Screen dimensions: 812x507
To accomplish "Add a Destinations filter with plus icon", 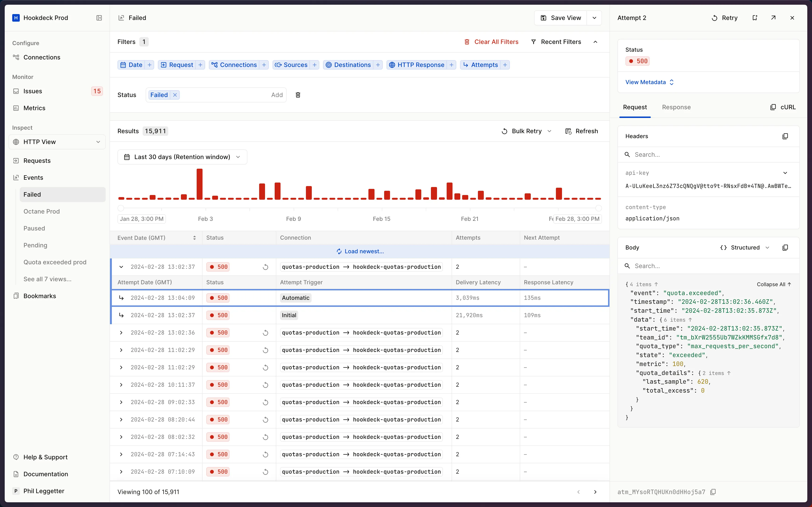I will (x=378, y=65).
